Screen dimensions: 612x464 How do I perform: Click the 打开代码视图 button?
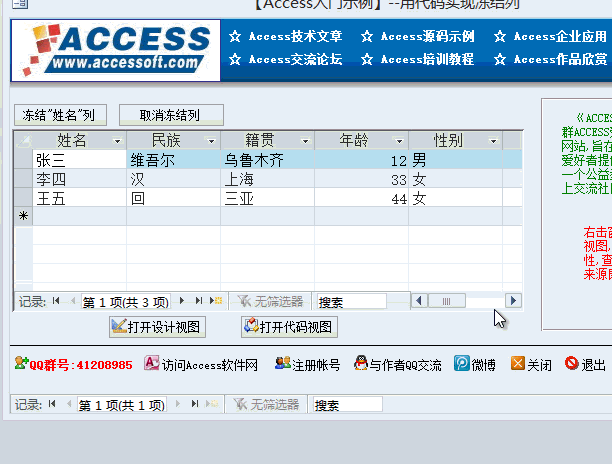[x=289, y=327]
